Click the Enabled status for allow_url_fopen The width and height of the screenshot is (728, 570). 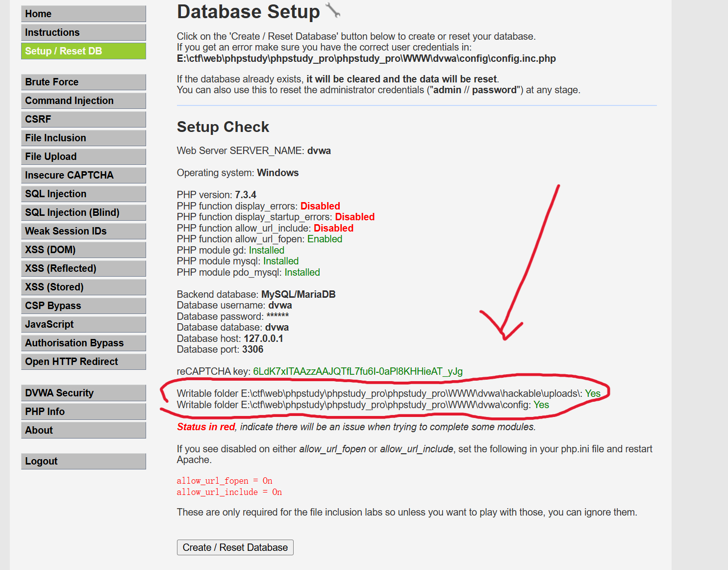pyautogui.click(x=325, y=239)
